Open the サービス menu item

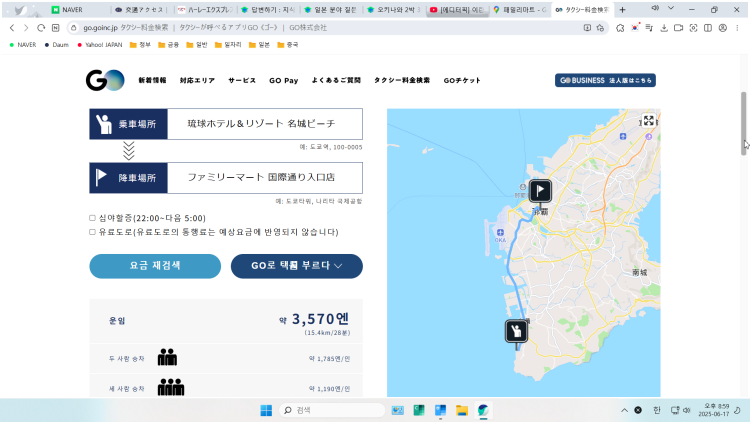[x=242, y=80]
